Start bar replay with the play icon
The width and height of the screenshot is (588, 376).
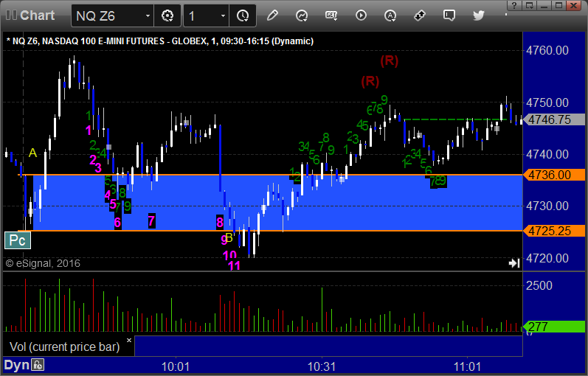[361, 15]
